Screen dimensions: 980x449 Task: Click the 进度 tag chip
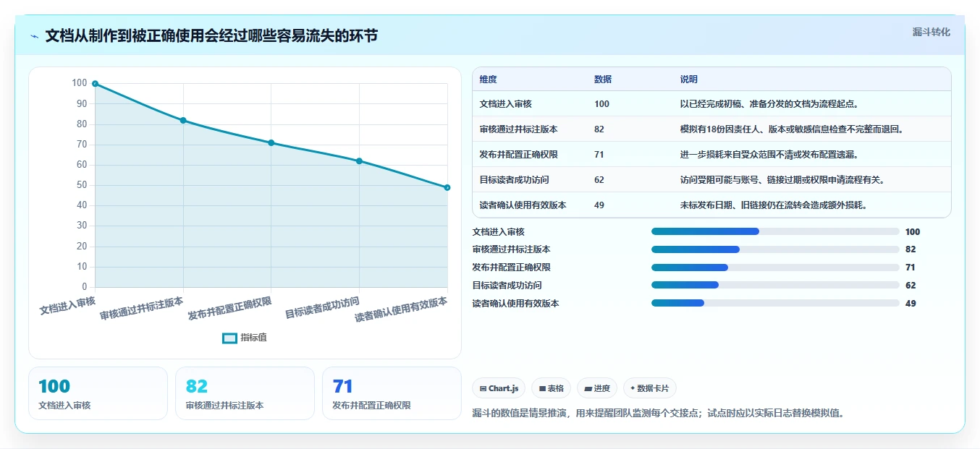pos(597,388)
